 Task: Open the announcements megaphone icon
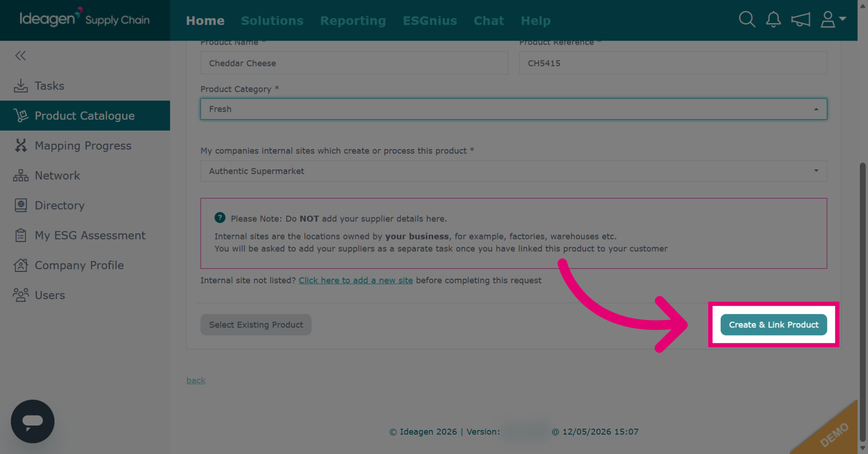pos(801,19)
